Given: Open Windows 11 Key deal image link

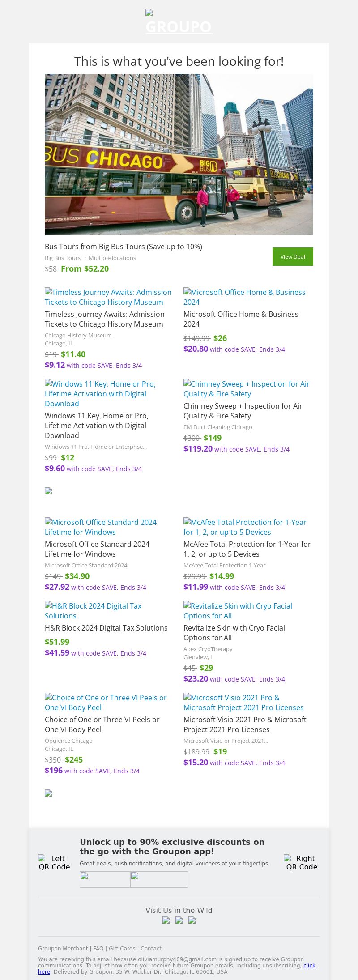Looking at the screenshot, I should tap(100, 394).
